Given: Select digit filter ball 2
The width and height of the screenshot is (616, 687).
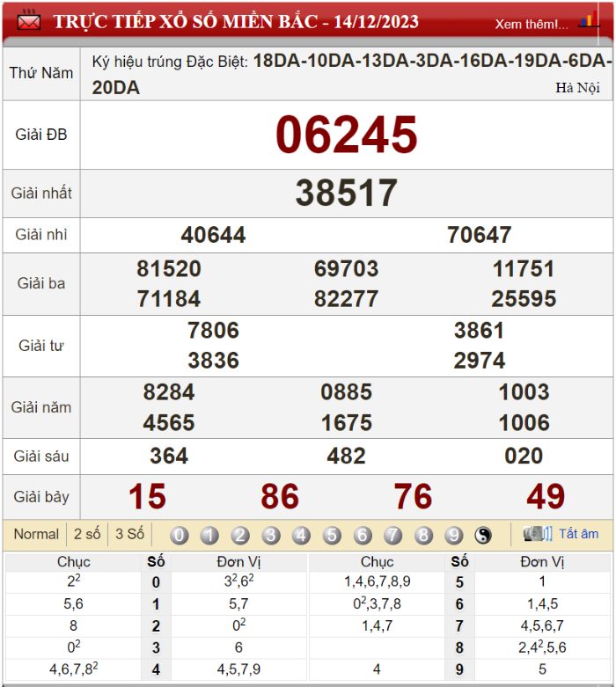Looking at the screenshot, I should pos(240,535).
